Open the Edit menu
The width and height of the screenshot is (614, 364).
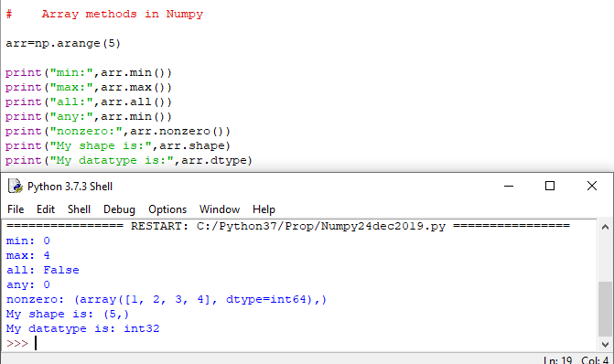coord(46,209)
